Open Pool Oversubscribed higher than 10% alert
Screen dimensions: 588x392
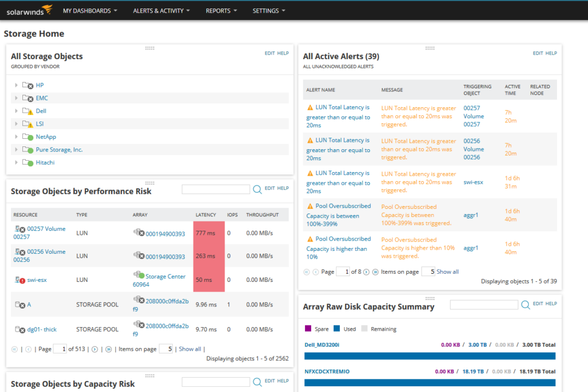(x=338, y=248)
